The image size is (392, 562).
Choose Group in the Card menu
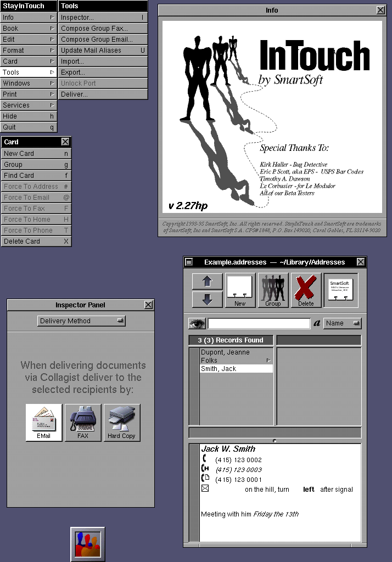point(36,165)
